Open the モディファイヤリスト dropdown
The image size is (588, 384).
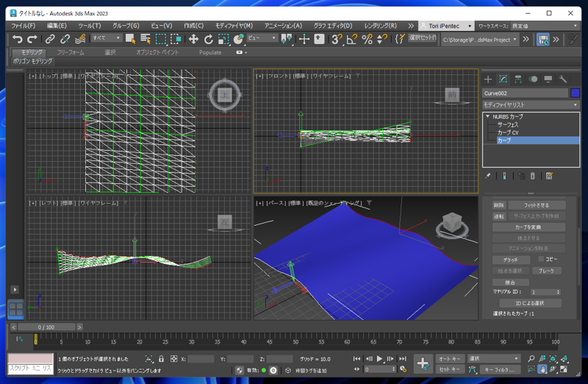531,104
